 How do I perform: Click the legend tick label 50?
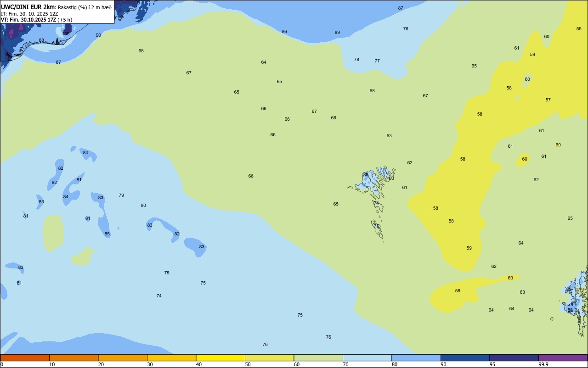click(248, 364)
